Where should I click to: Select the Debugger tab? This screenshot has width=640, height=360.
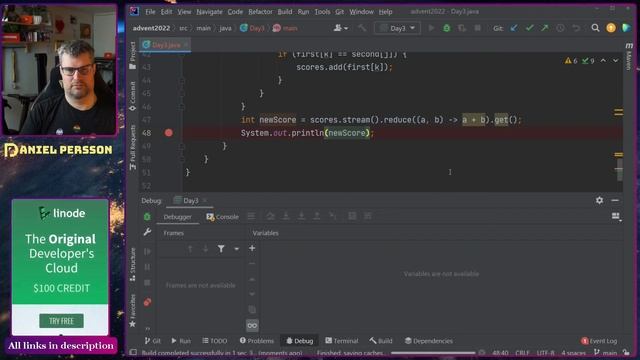tap(177, 217)
